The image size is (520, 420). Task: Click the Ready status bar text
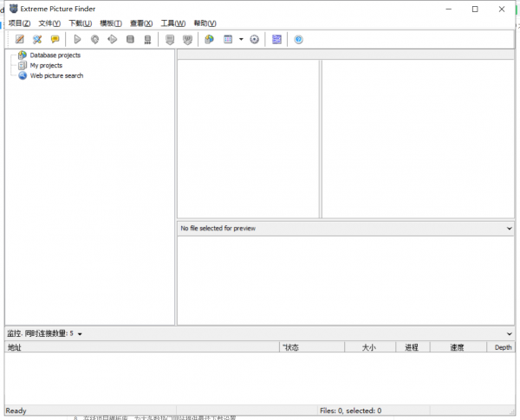[x=16, y=410]
